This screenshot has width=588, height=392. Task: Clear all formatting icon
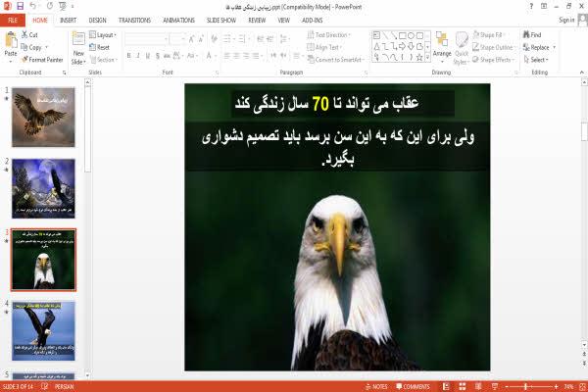point(214,38)
